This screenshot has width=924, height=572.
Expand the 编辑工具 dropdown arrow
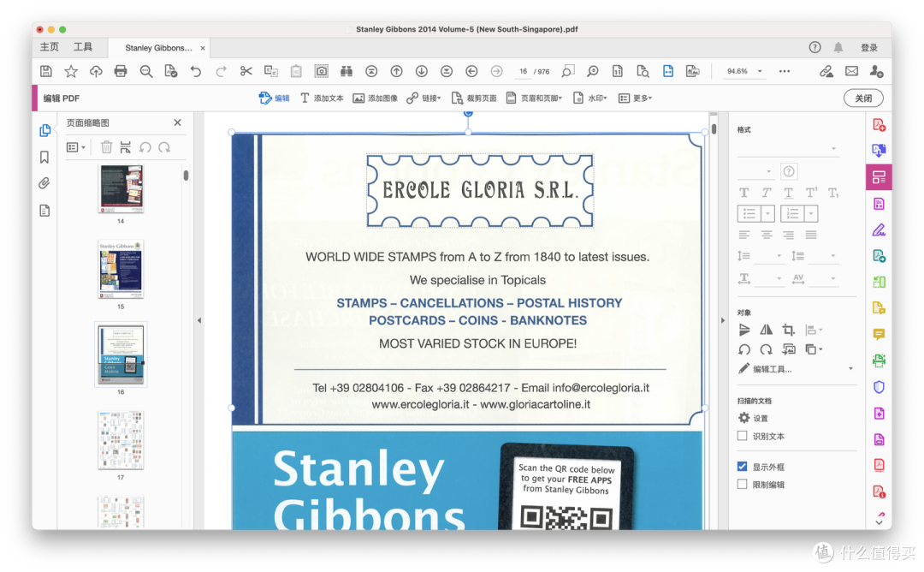(x=850, y=369)
